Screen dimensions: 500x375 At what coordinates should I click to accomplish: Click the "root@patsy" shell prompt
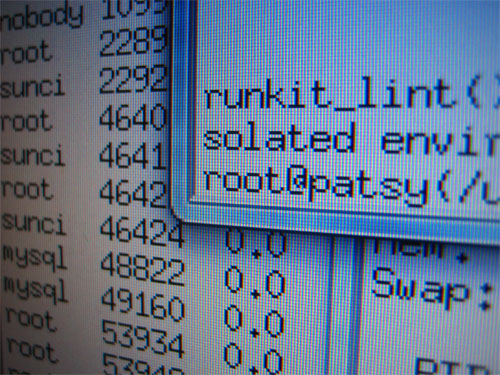tap(316, 185)
